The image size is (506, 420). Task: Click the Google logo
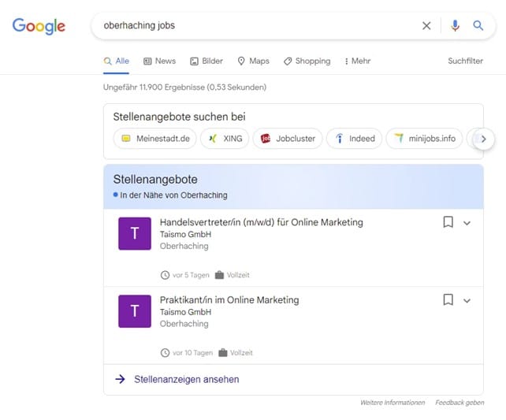pos(39,26)
